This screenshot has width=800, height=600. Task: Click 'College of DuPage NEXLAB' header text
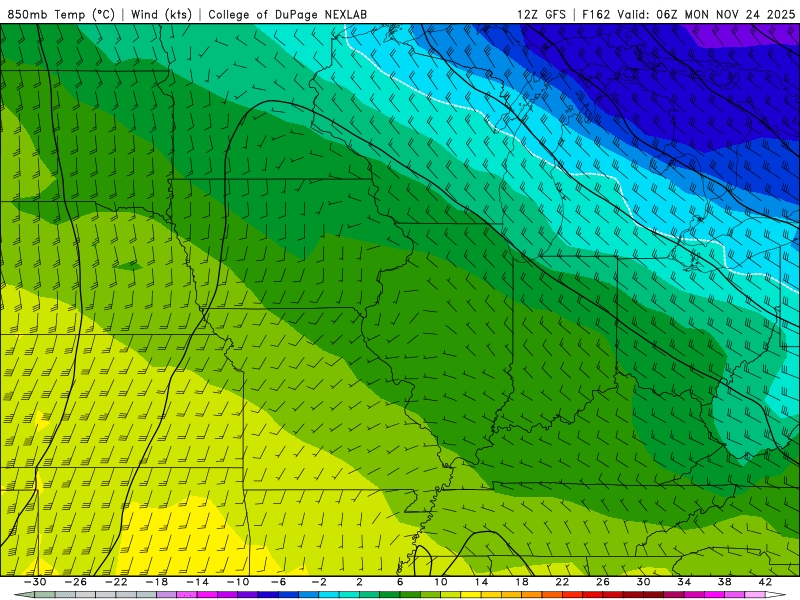[287, 14]
